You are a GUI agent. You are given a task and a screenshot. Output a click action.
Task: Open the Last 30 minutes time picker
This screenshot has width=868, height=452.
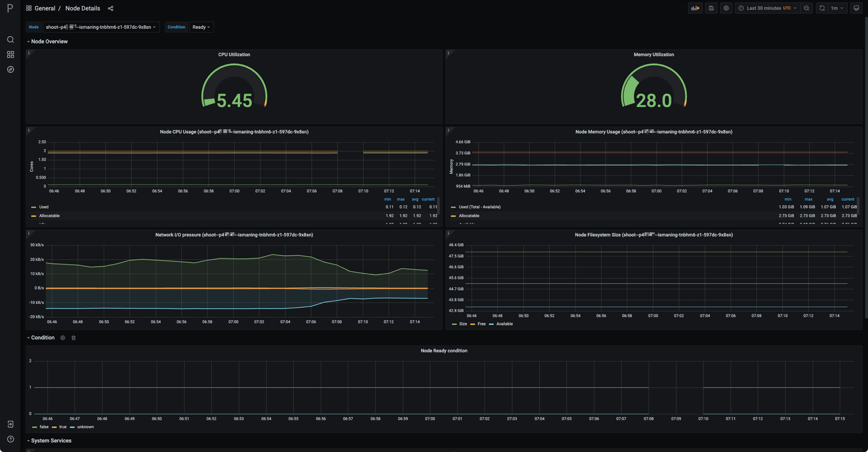767,8
